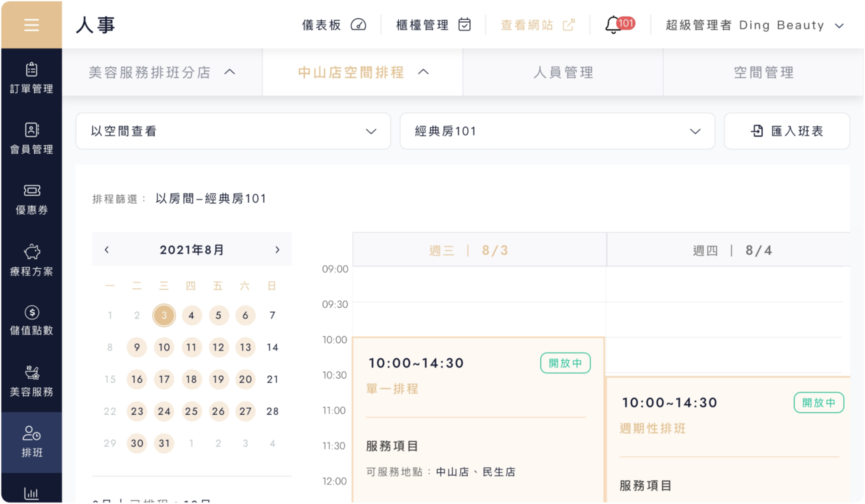Select August 4 in the calendar
865x504 pixels.
point(191,315)
